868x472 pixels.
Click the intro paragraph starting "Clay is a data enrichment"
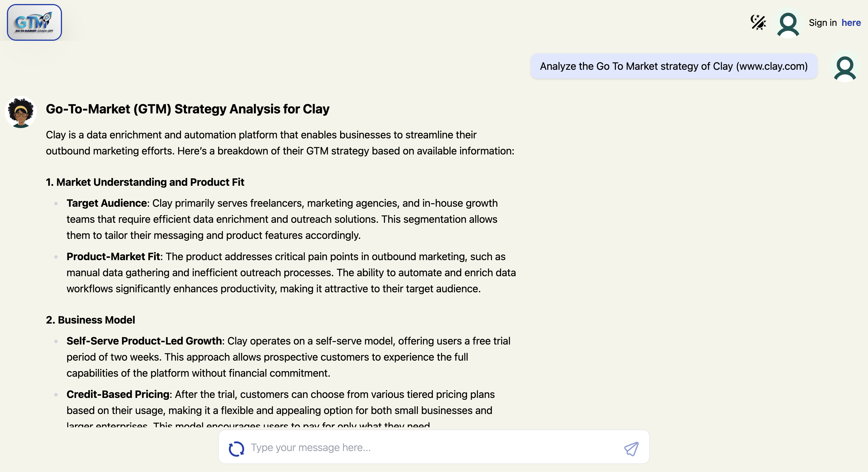click(280, 143)
